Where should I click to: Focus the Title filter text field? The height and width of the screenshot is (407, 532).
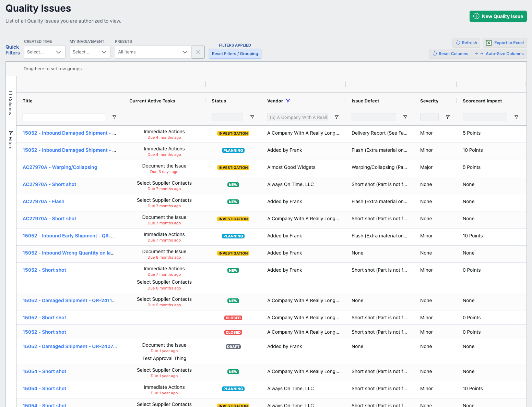[x=64, y=117]
